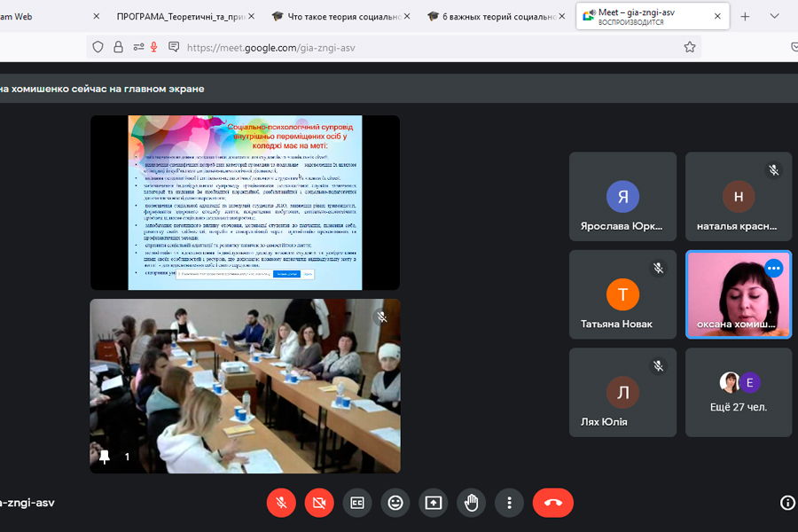Click shared presentation slide

click(245, 203)
